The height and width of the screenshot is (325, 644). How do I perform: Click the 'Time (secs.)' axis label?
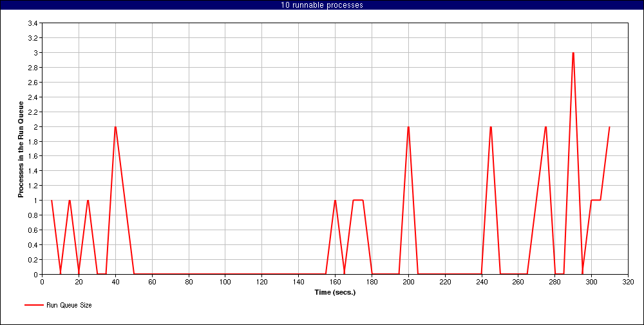335,293
